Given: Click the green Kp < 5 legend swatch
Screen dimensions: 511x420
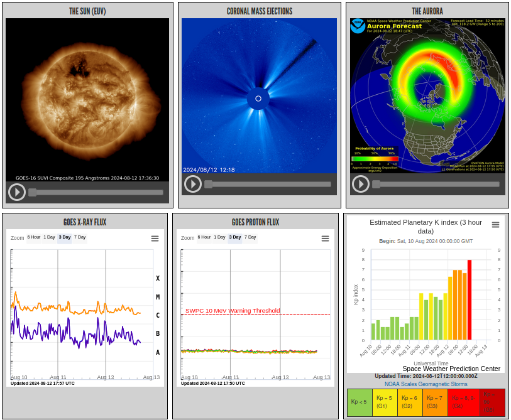Looking at the screenshot, I should click(x=360, y=402).
